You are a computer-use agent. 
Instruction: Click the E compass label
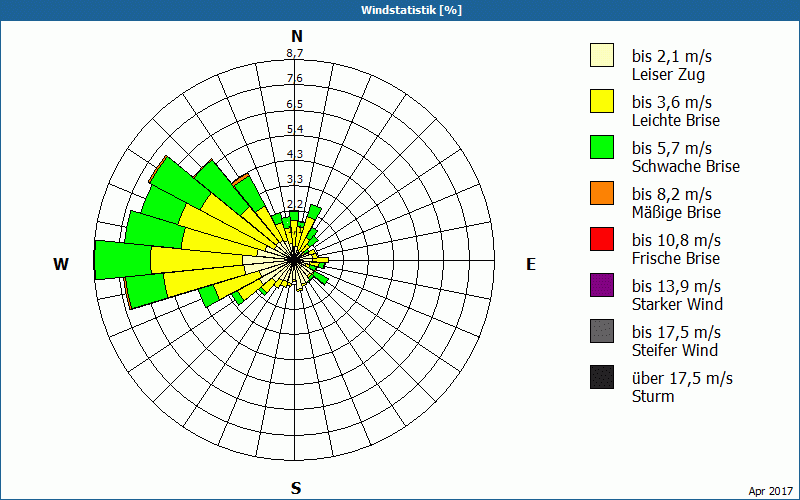[531, 264]
